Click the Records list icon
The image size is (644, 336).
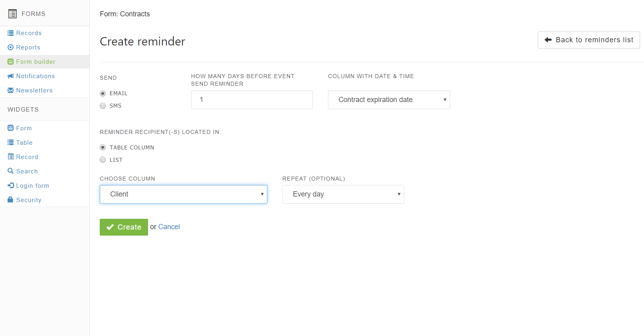pyautogui.click(x=10, y=33)
